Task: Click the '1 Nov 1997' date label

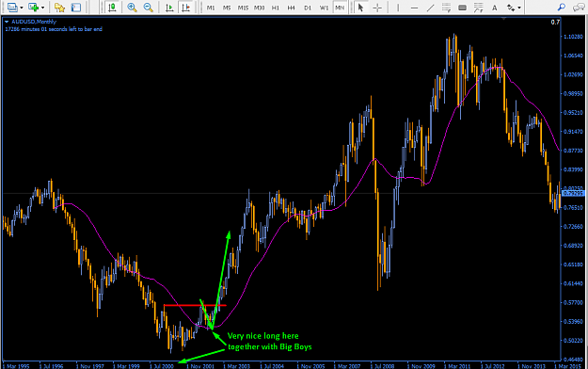Action: tap(90, 366)
